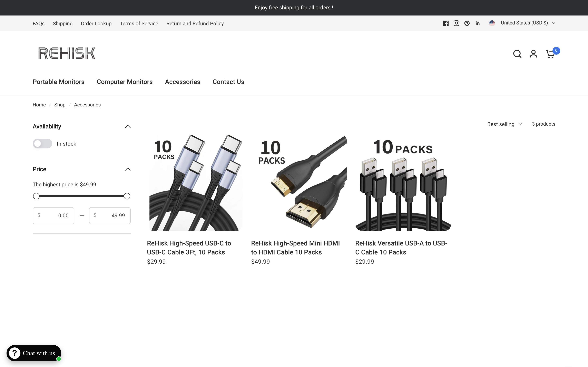
Task: Open the account icon
Action: pos(533,54)
